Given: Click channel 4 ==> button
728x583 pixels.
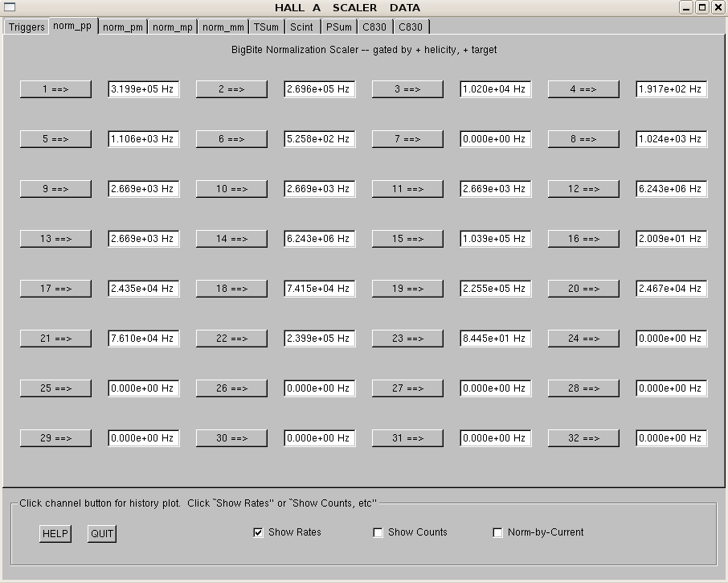Looking at the screenshot, I should [x=583, y=89].
